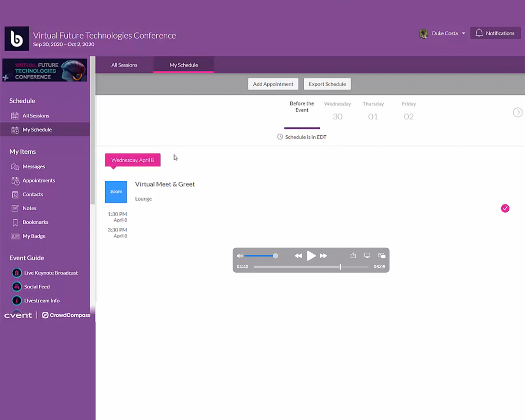Screen dimensions: 525x420
Task: Switch to the All Sessions tab
Action: pos(124,65)
